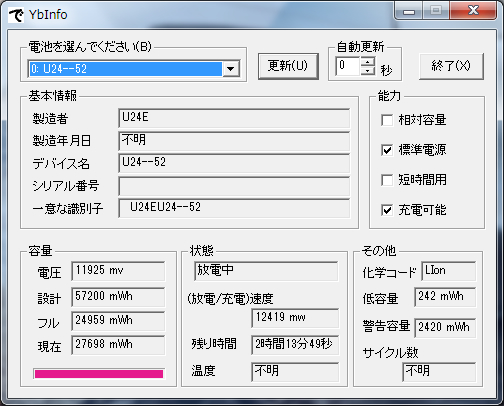504x406 pixels.
Task: Click the empty シリアル番号 field
Action: (x=234, y=186)
